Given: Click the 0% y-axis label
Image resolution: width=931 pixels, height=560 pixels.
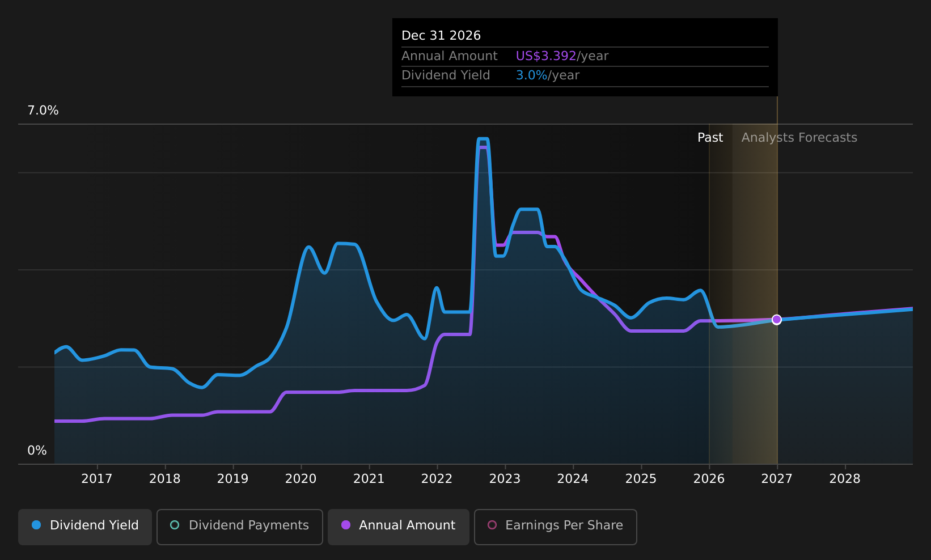Looking at the screenshot, I should coord(37,451).
